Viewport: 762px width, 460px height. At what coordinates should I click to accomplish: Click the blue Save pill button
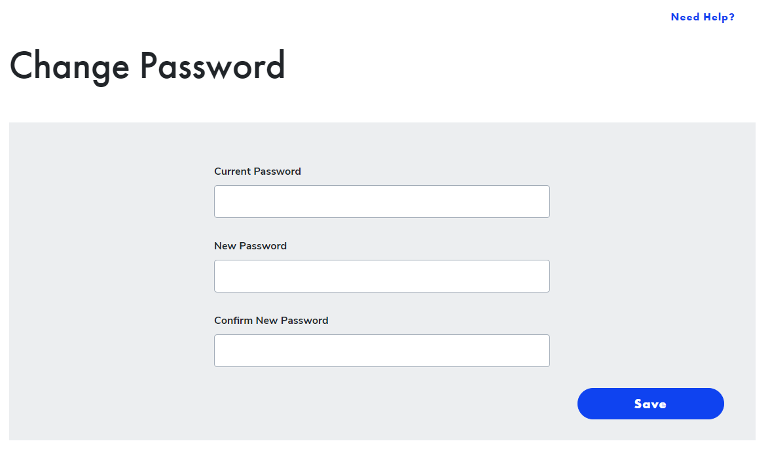(650, 403)
